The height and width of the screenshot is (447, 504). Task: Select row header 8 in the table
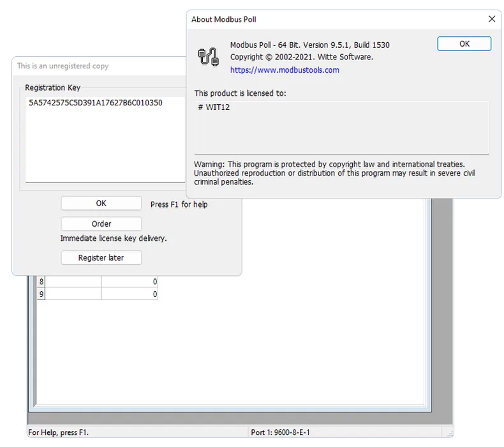[41, 282]
